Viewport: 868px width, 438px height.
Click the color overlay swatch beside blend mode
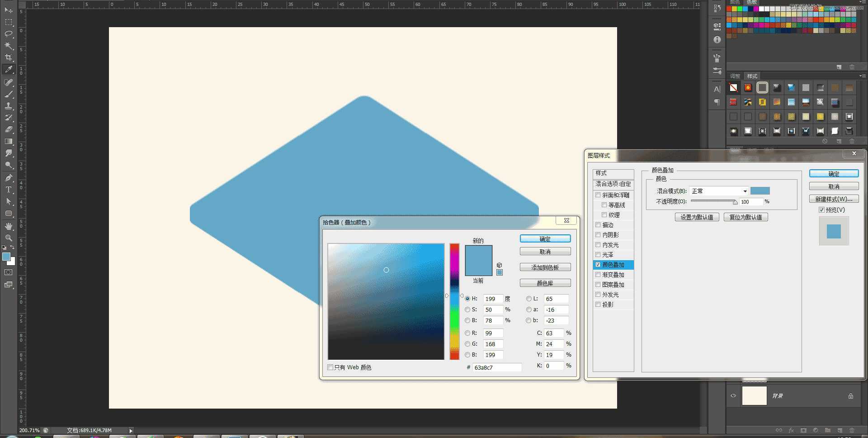759,190
